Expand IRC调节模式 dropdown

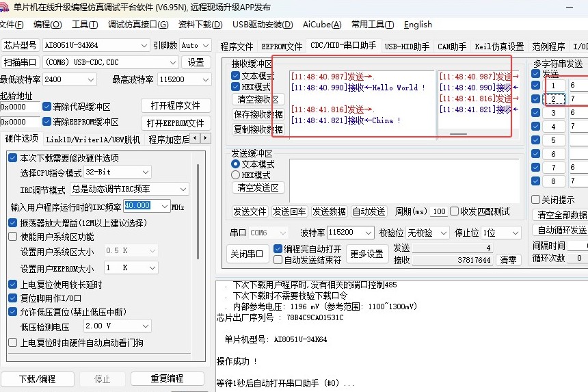click(x=183, y=189)
